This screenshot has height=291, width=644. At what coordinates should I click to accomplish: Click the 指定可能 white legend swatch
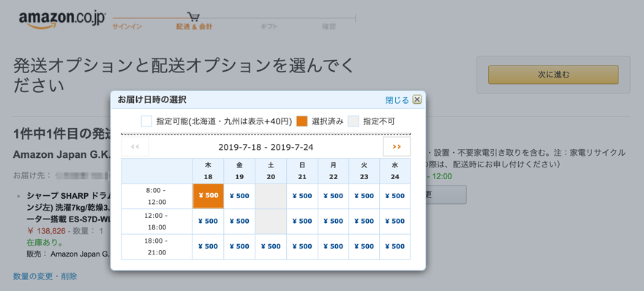(x=146, y=121)
